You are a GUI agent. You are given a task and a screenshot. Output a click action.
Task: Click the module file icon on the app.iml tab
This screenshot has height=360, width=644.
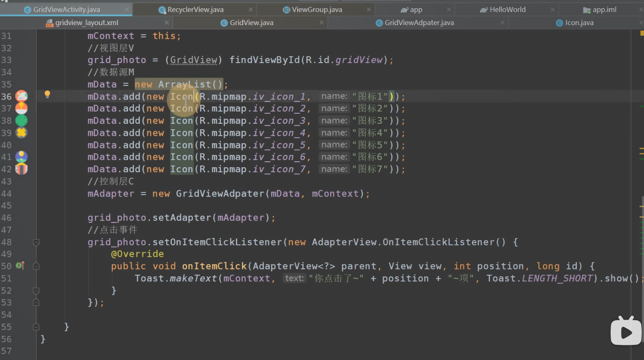[587, 10]
